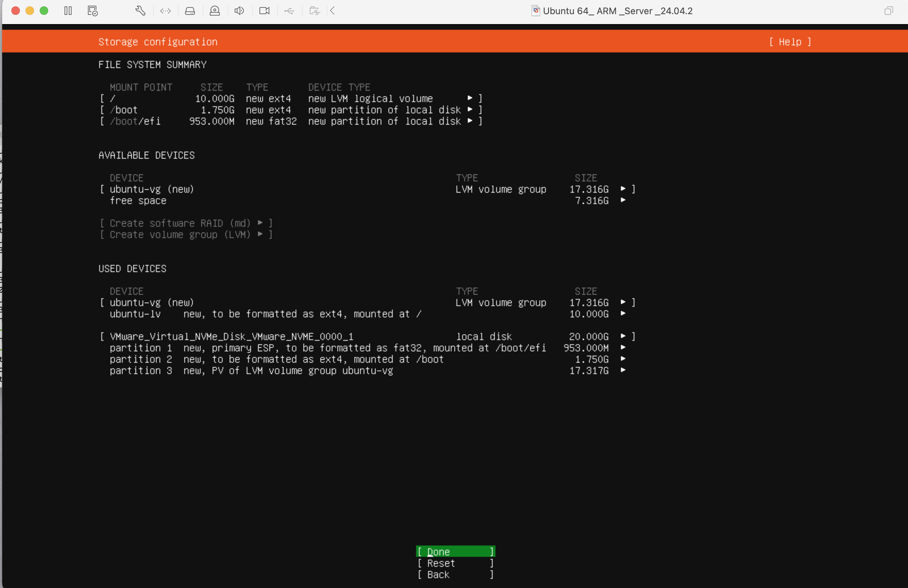Click the camera device icon

click(x=264, y=11)
